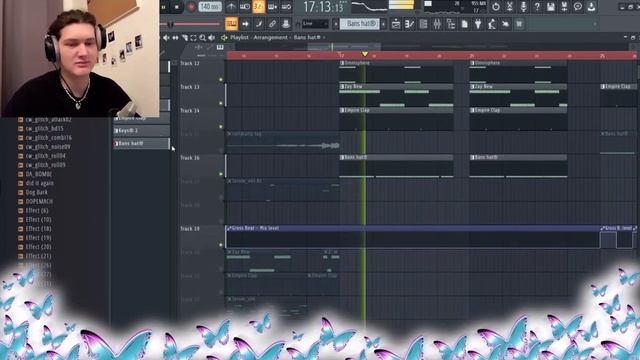Toggle the metronome icon
Viewport: 640px width, 360px height.
231,7
